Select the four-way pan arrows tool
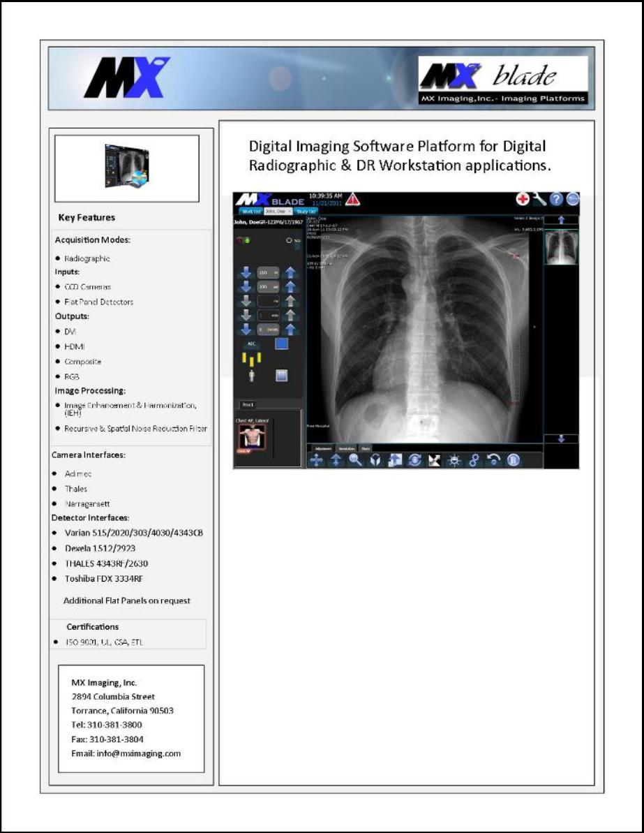The height and width of the screenshot is (833, 644). click(317, 460)
